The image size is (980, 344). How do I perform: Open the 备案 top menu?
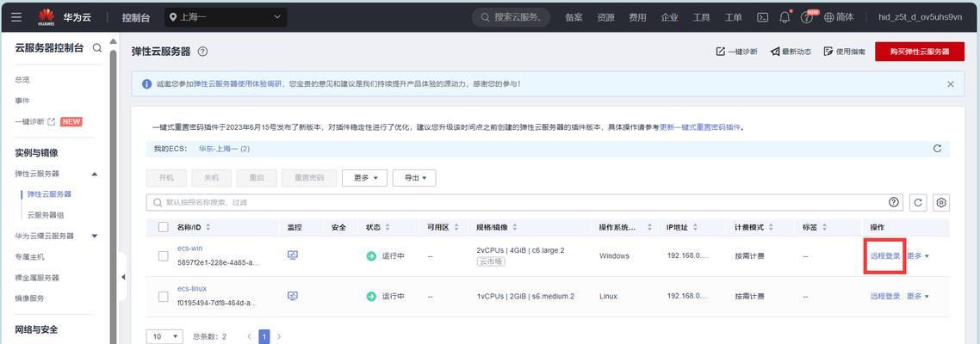[x=574, y=17]
